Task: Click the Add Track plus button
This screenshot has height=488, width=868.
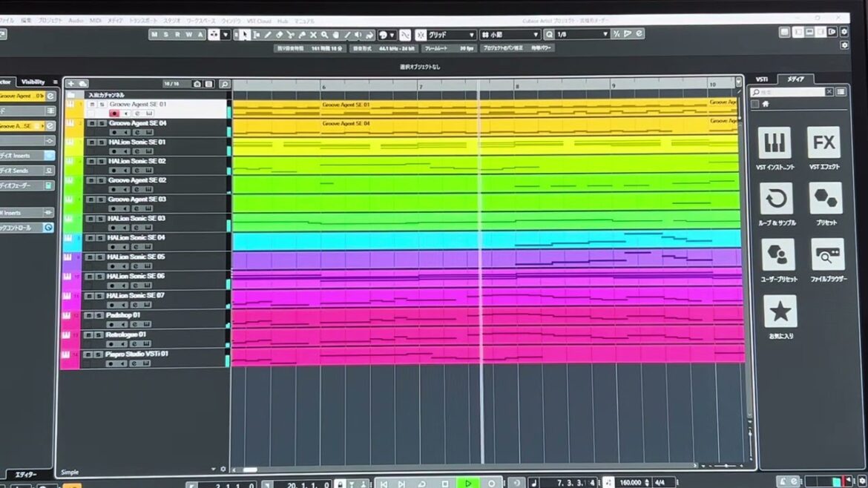Action: tap(71, 84)
